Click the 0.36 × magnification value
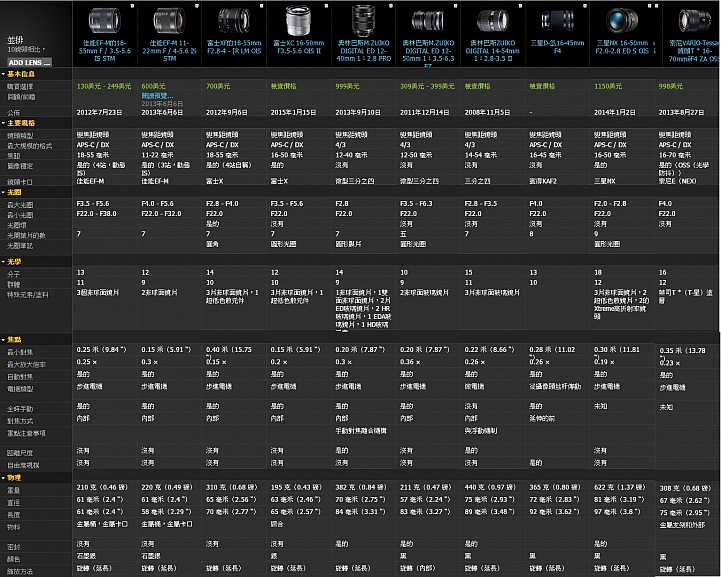The height and width of the screenshot is (577, 721). coord(410,362)
